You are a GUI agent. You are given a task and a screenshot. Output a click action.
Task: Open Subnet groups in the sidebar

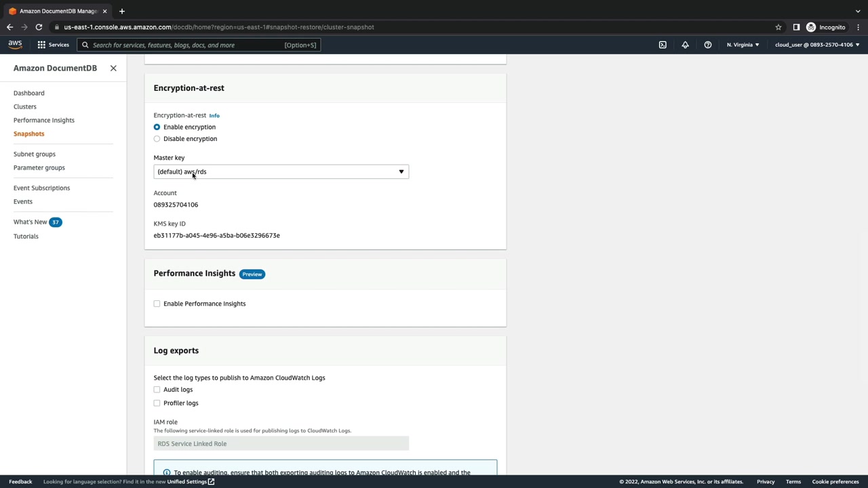click(x=35, y=154)
